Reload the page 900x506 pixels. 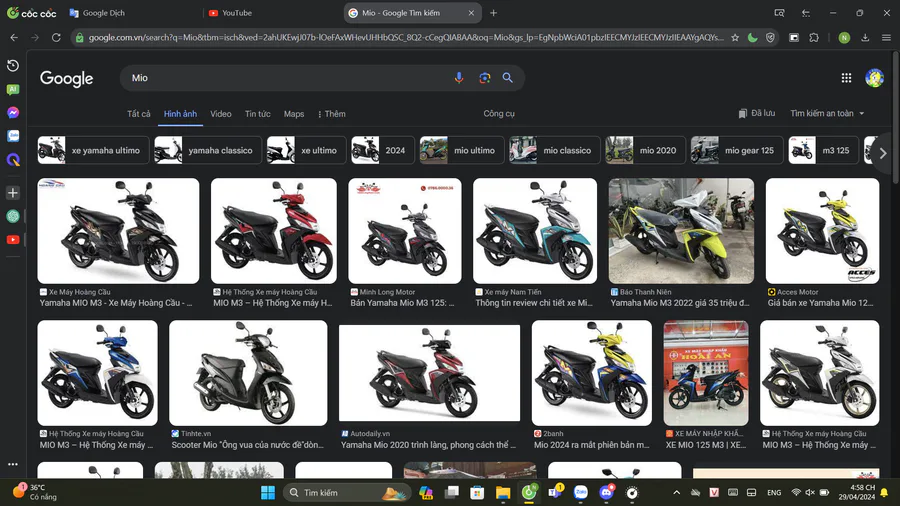(x=56, y=37)
